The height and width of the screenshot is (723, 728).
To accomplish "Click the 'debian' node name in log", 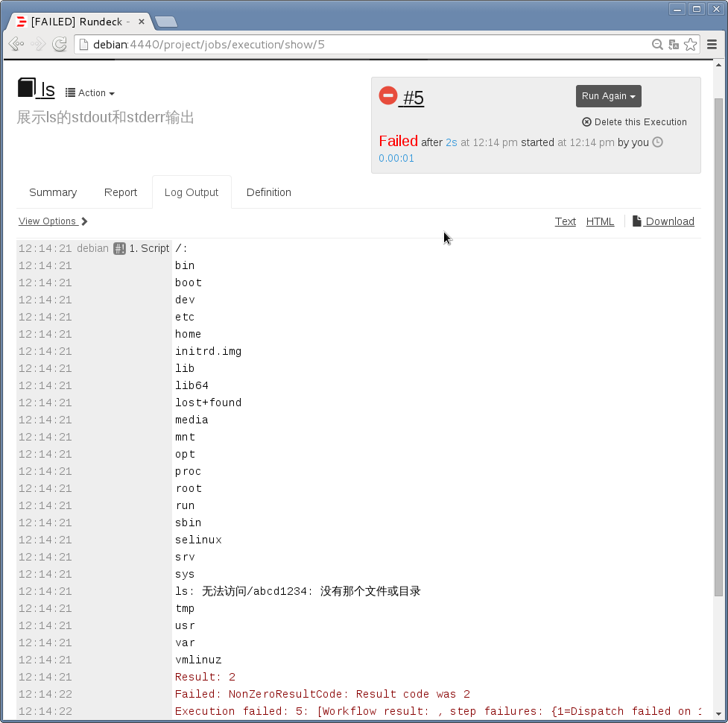I will [92, 248].
